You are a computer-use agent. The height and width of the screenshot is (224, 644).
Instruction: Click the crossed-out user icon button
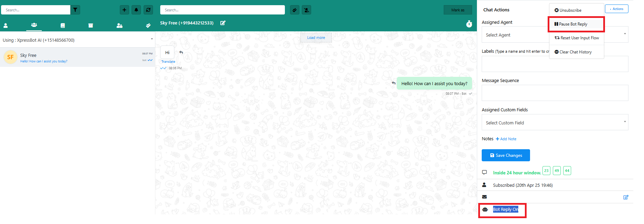pos(306,10)
